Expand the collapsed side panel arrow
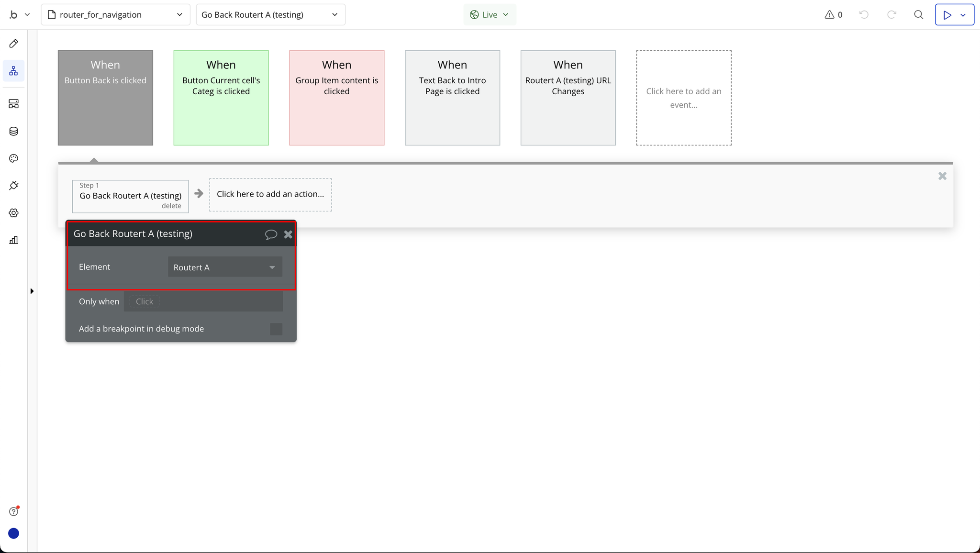Image resolution: width=980 pixels, height=553 pixels. click(x=32, y=291)
